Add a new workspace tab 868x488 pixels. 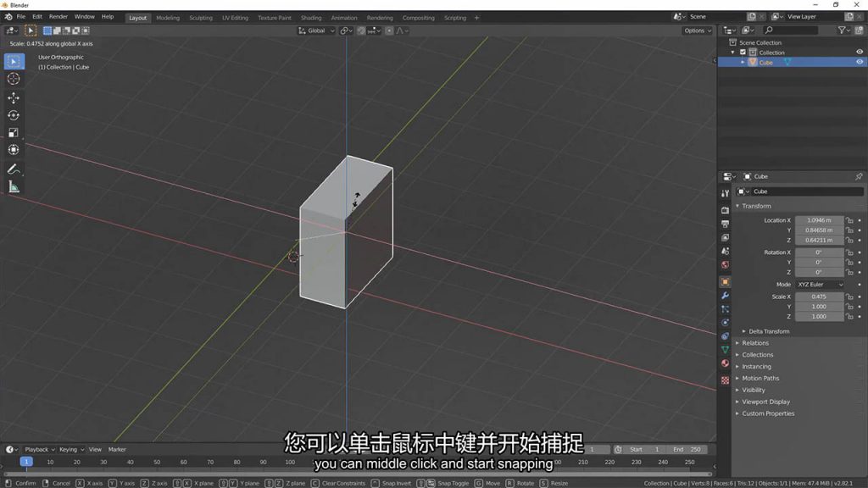click(476, 18)
